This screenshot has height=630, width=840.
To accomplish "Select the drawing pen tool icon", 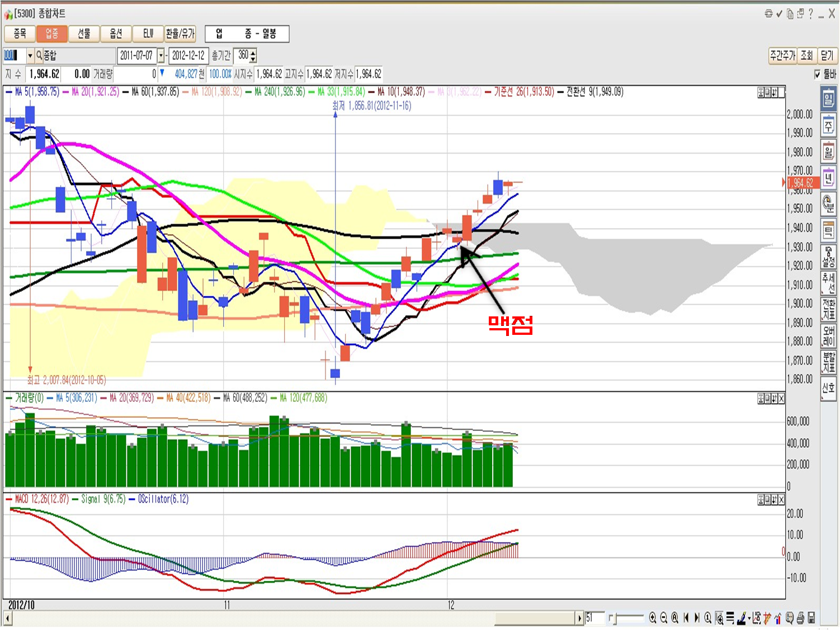I will click(742, 618).
